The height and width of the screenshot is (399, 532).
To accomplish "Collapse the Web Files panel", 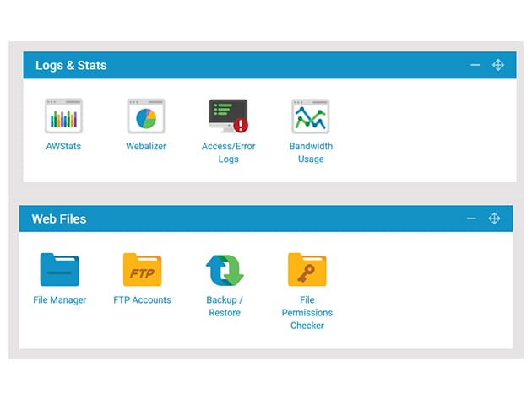I will point(472,218).
